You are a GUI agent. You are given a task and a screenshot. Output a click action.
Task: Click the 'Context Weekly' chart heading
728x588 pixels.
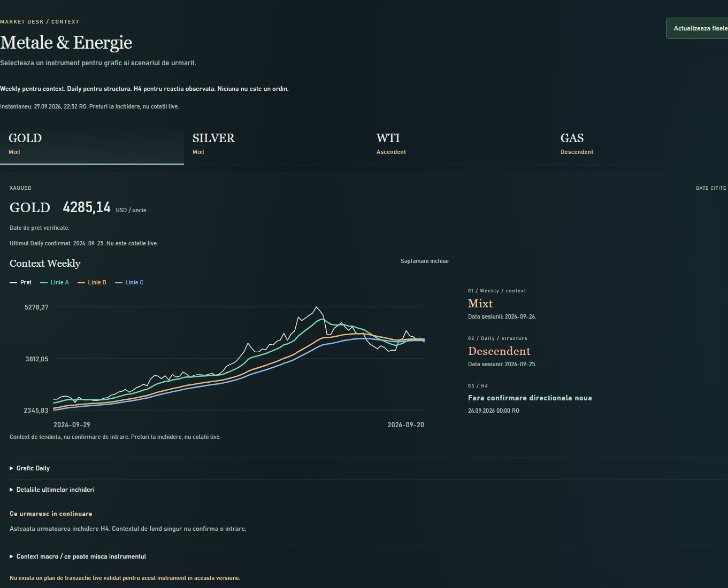tap(45, 264)
